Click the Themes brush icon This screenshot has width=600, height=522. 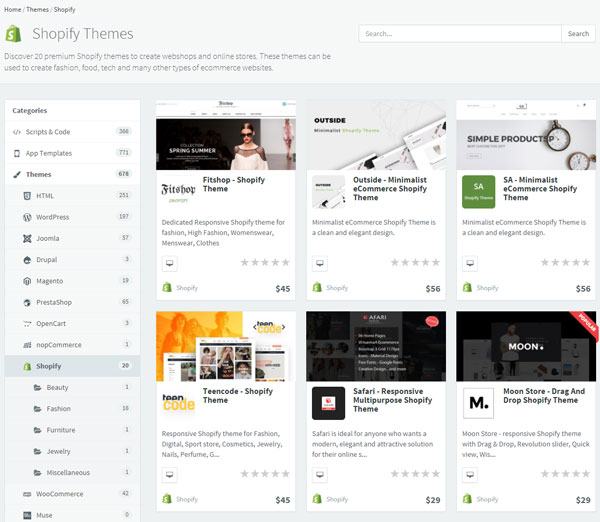pyautogui.click(x=17, y=175)
